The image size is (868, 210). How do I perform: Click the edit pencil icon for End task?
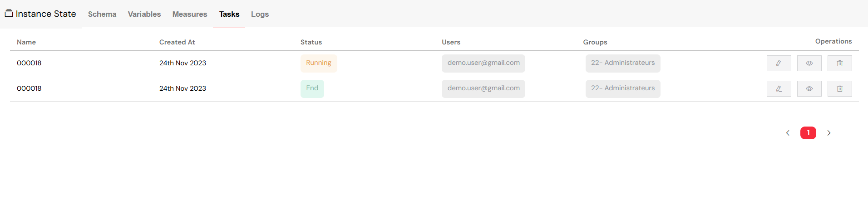779,89
